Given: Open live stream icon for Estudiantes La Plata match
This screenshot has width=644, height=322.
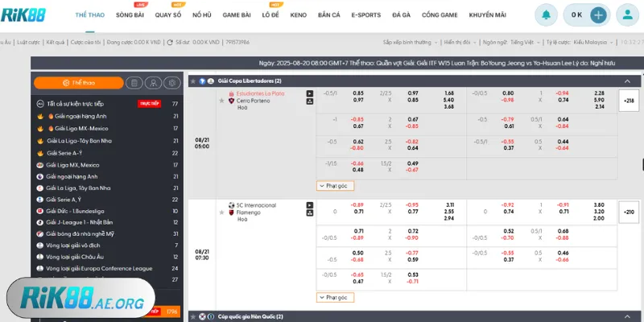Looking at the screenshot, I should (310, 93).
